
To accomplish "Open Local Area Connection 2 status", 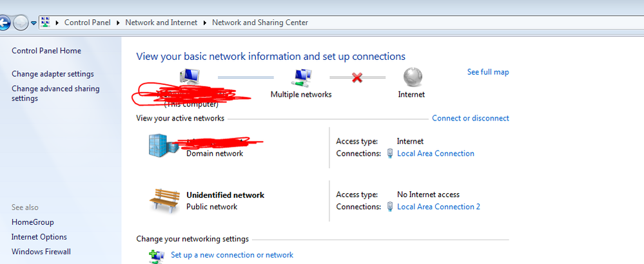I will point(438,207).
